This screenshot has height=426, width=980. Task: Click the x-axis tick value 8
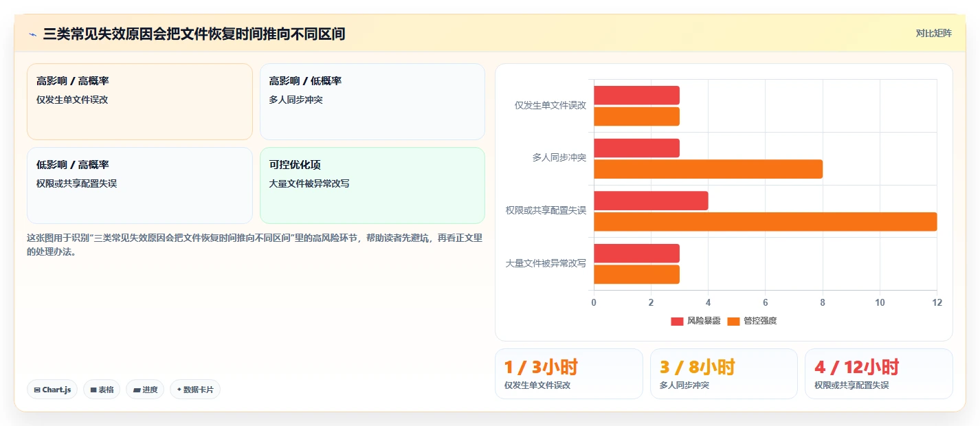tap(823, 303)
